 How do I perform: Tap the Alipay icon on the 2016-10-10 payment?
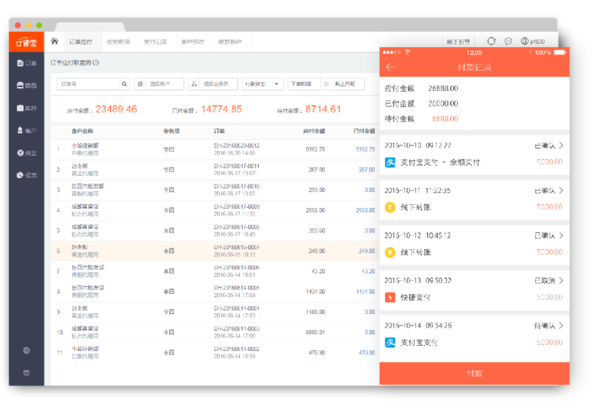click(x=390, y=163)
